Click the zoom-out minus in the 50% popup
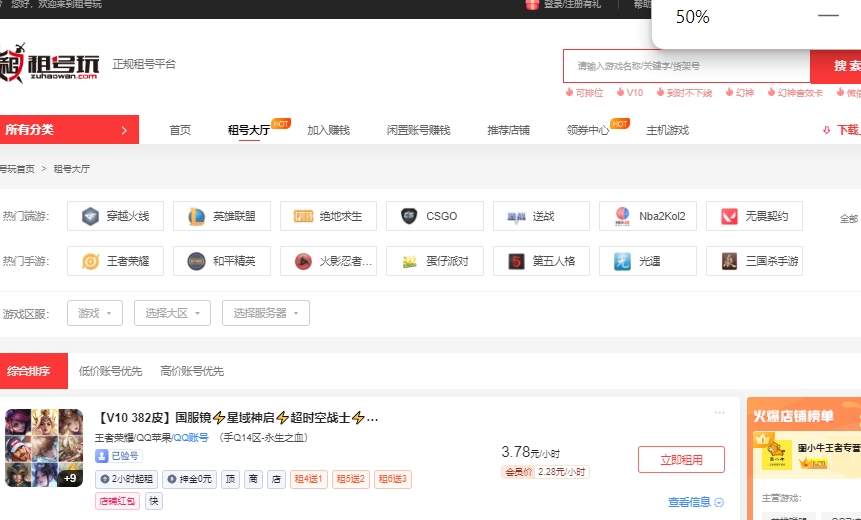 coord(828,16)
